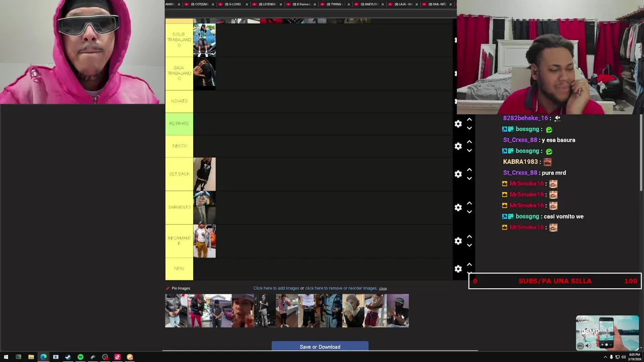Close the LEYENDA browser tab
Image resolution: width=644 pixels, height=362 pixels.
coord(280,4)
